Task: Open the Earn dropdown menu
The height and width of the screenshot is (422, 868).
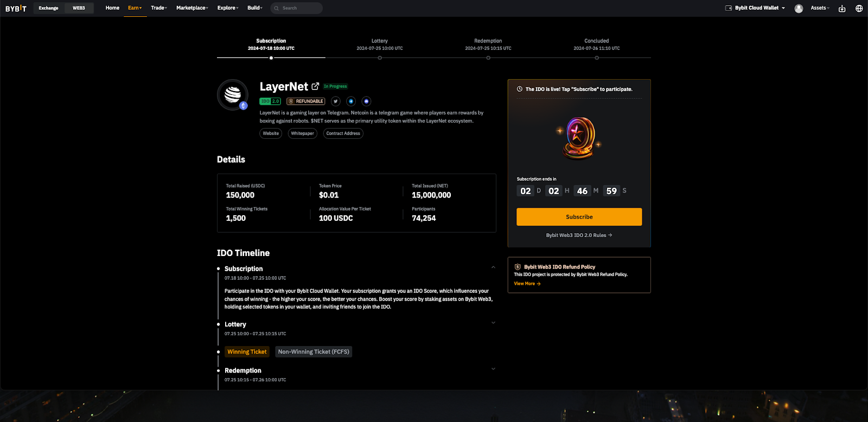Action: point(135,8)
